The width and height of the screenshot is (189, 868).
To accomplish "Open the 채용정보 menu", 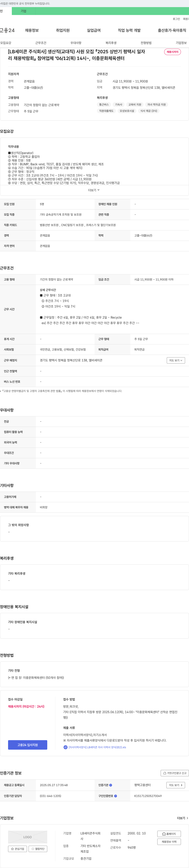I will [x=32, y=30].
